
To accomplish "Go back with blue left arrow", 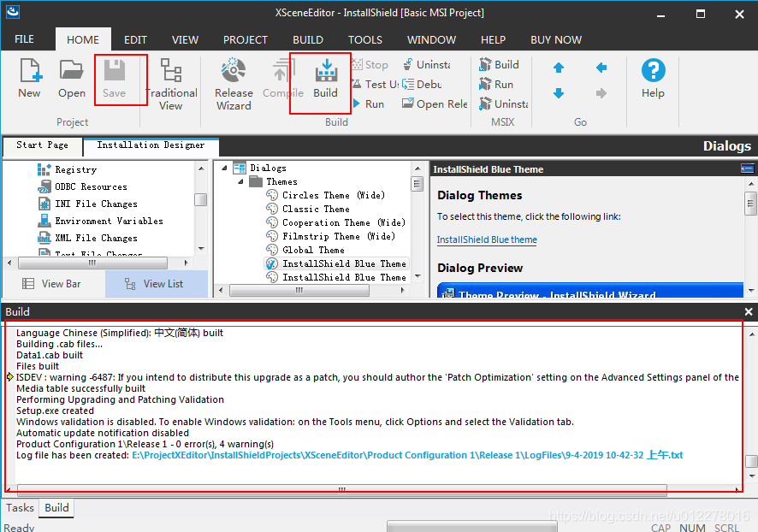I will coord(601,68).
